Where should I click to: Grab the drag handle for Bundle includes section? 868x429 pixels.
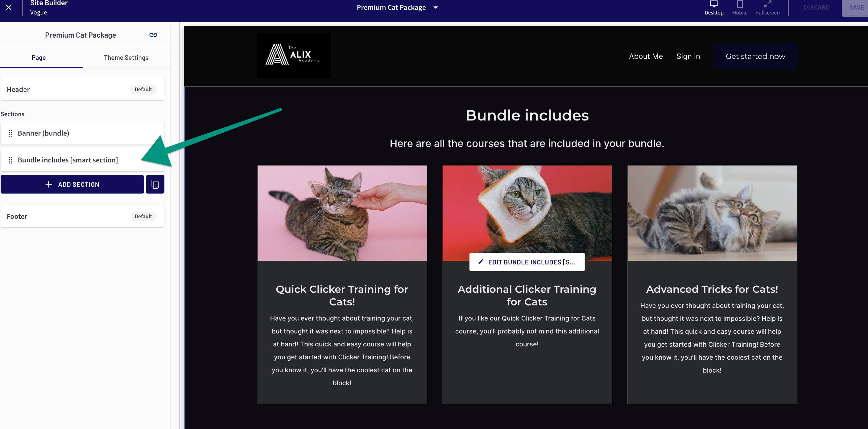coord(10,160)
